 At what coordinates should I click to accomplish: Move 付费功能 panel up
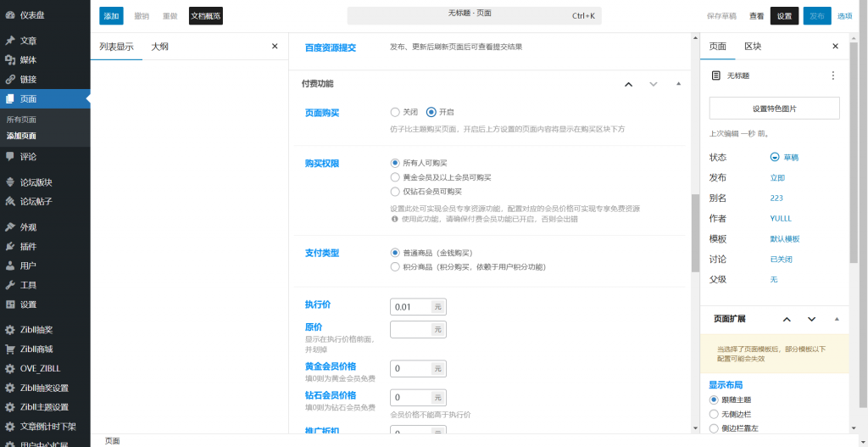click(x=628, y=84)
